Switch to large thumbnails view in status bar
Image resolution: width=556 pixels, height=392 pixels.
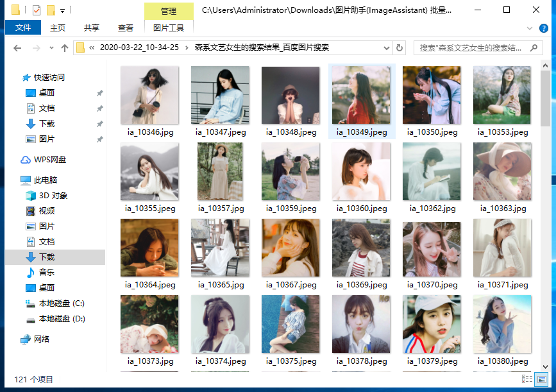point(542,379)
